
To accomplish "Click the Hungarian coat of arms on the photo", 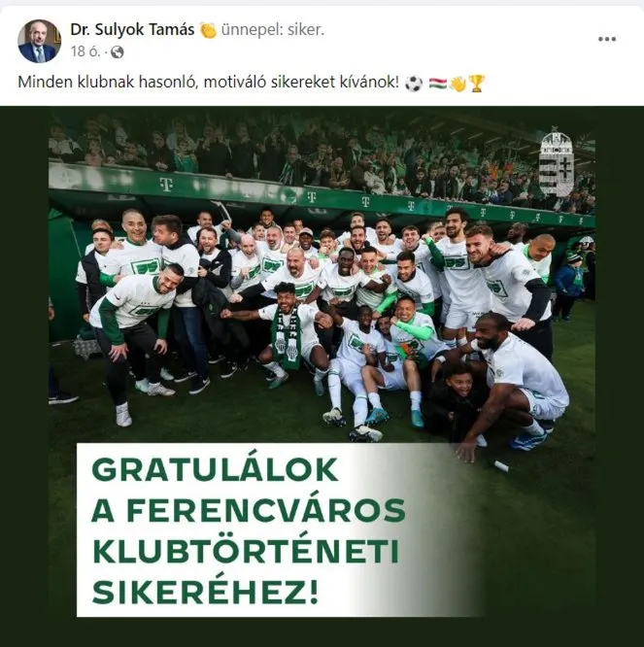I will [x=556, y=163].
